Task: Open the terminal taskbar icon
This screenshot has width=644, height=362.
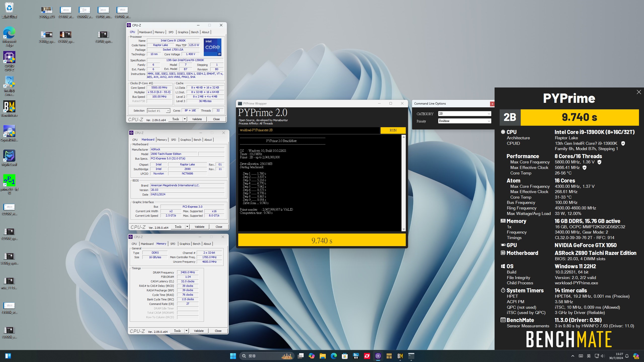Action: point(411,356)
